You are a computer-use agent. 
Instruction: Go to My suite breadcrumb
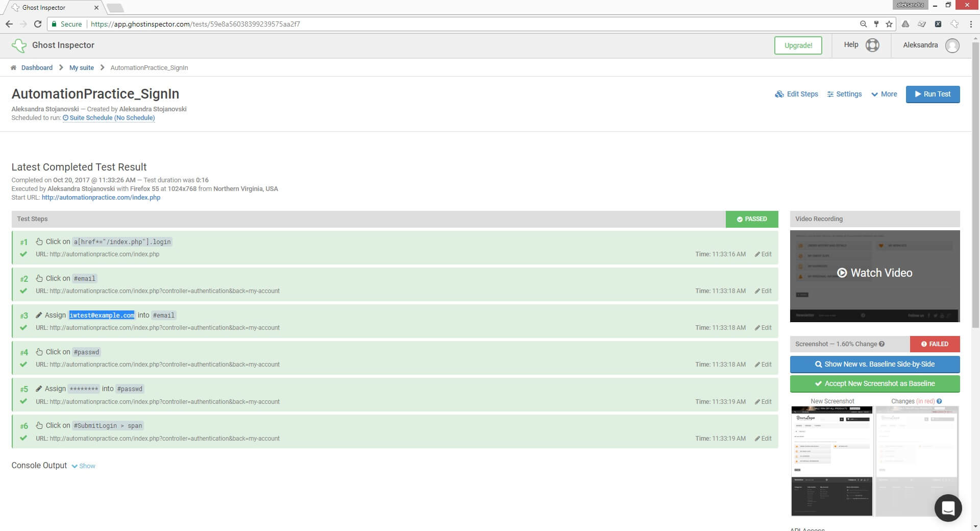pos(82,67)
